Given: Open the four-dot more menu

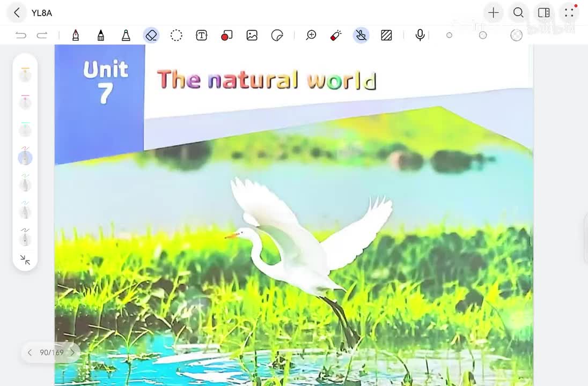Looking at the screenshot, I should pos(569,13).
